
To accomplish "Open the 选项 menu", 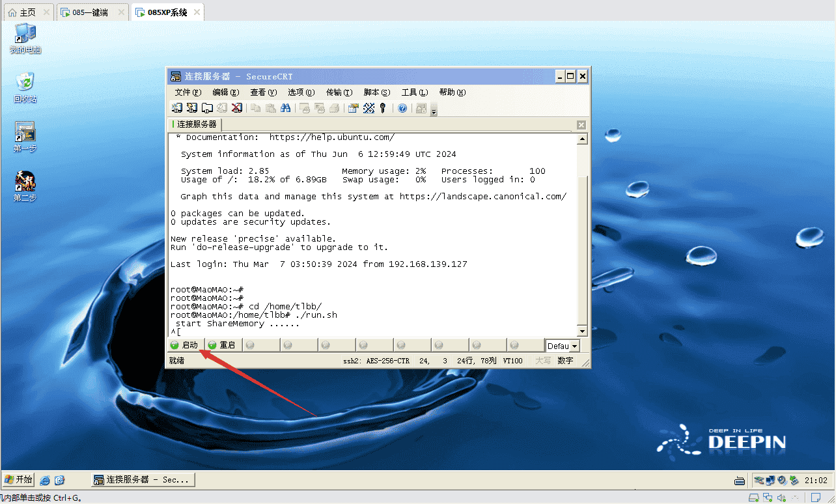I will (x=300, y=92).
